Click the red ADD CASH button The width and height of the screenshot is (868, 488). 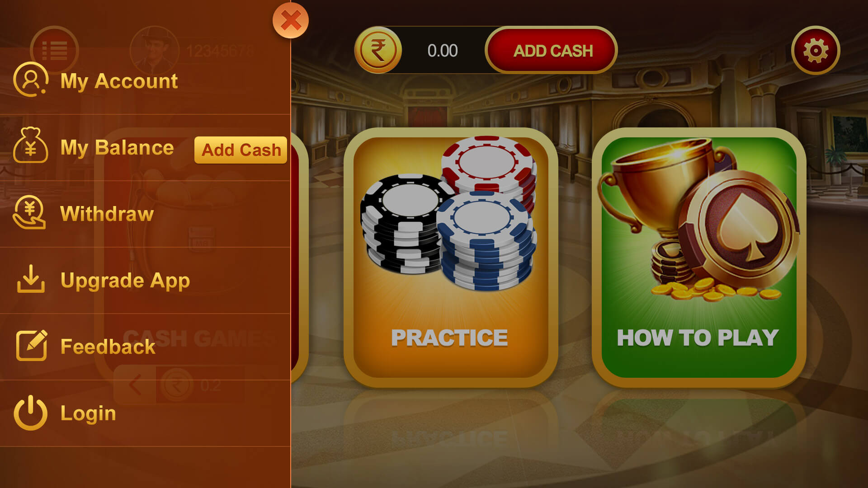[551, 50]
